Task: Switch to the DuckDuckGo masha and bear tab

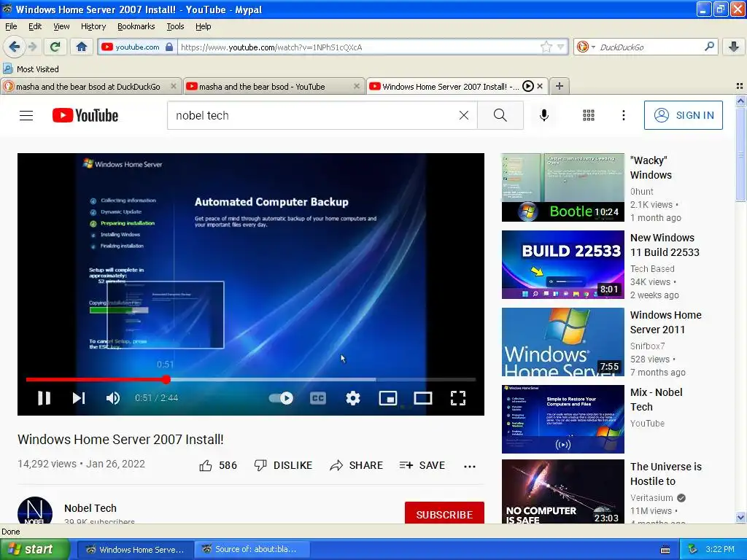Action: [x=88, y=87]
